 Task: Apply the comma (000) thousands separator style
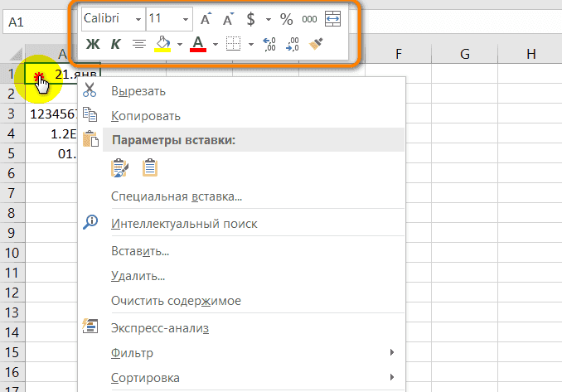pyautogui.click(x=309, y=18)
